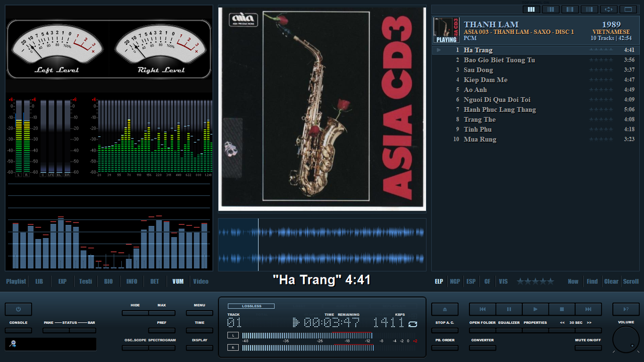Pause the playback

(x=509, y=309)
